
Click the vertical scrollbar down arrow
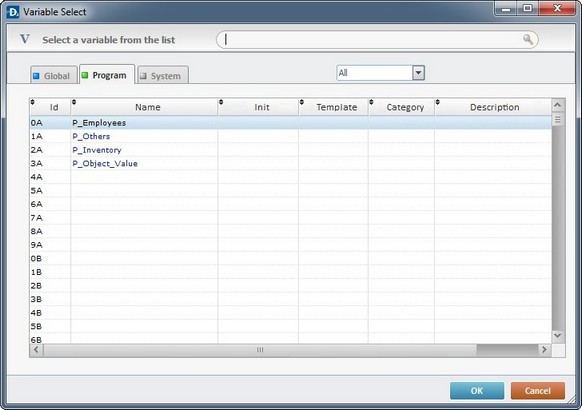click(x=558, y=336)
